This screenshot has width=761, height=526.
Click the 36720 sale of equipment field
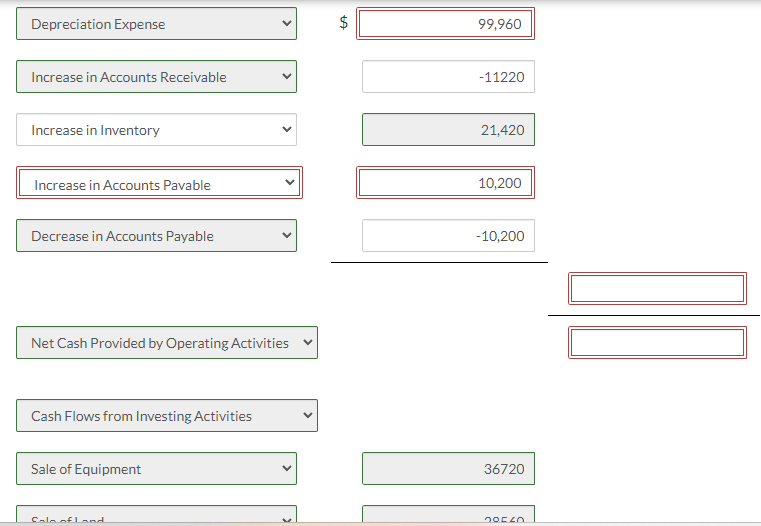point(448,469)
